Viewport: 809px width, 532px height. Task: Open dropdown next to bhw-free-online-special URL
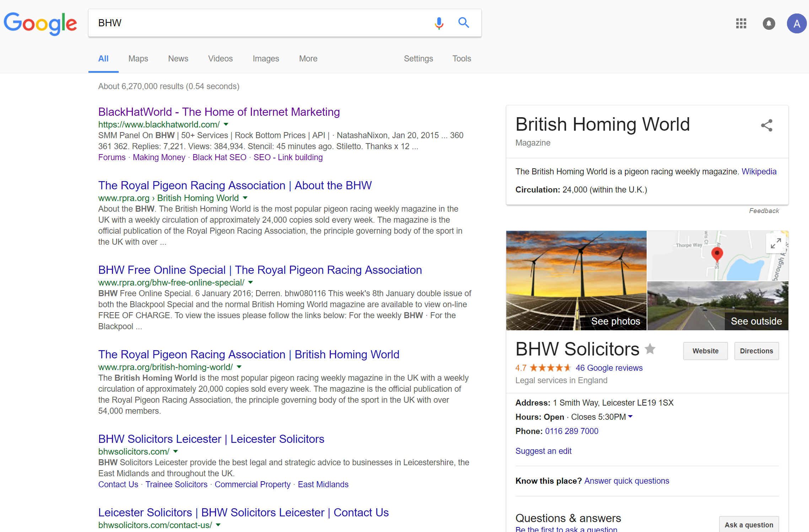pos(250,282)
